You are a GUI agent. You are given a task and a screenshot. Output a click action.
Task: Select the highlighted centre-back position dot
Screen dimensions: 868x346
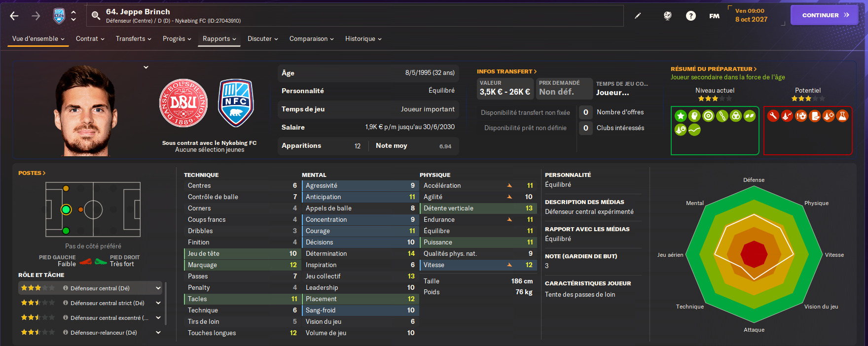[66, 209]
